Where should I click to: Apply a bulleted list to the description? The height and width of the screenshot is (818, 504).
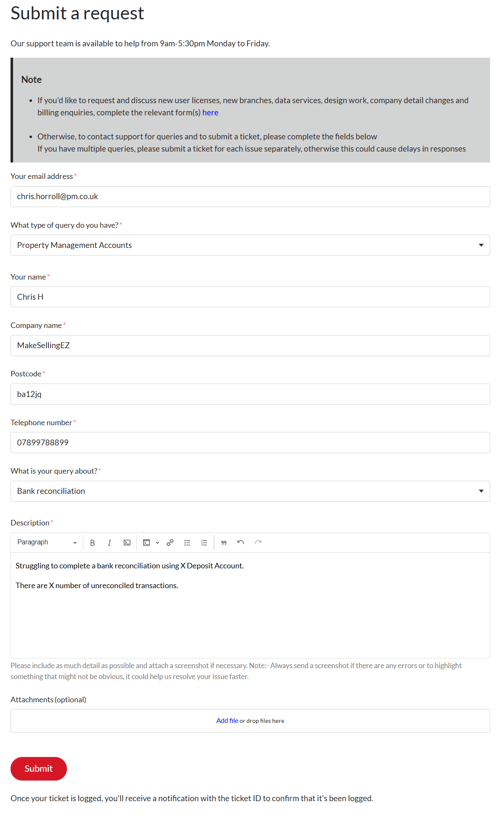coord(187,542)
